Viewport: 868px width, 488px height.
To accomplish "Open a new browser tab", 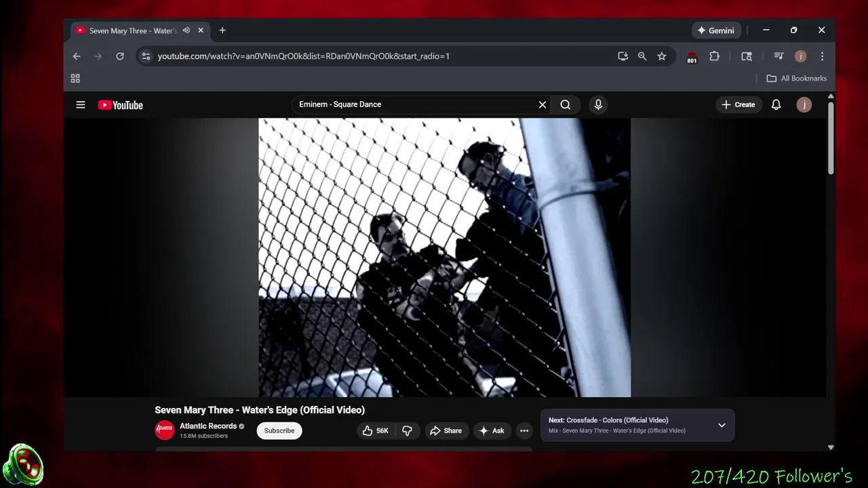I will pyautogui.click(x=222, y=30).
